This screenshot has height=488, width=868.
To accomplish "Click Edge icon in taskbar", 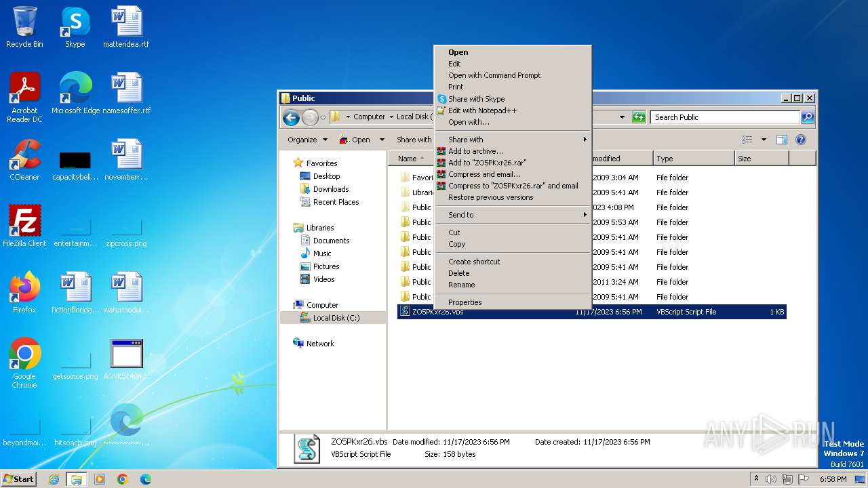I will pyautogui.click(x=145, y=479).
